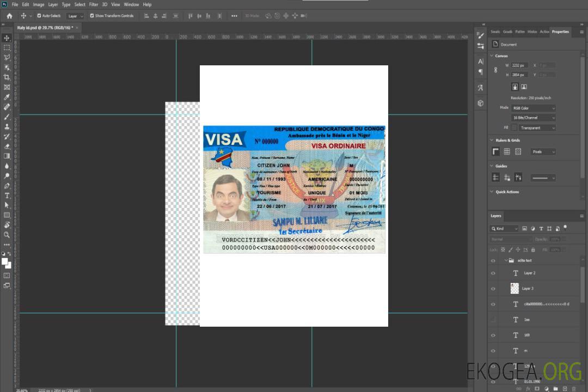Select the Brush tool
Viewport: 588px width, 392px height.
click(7, 117)
